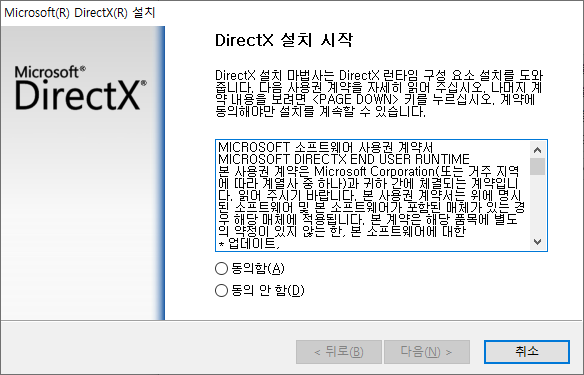
Task: Click the 'MICROSOFT 소프트웨어 사용권 계약서' first line
Action: 326,147
